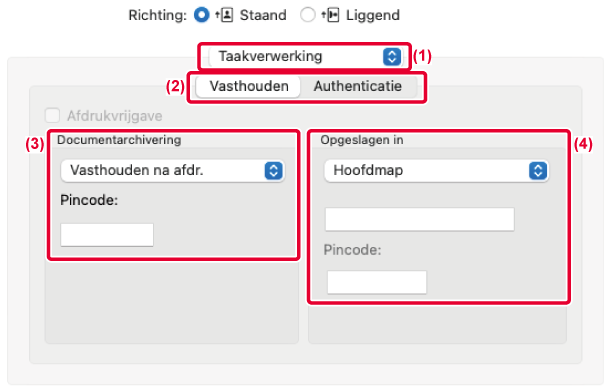
Task: Click the Staand text label
Action: click(263, 15)
